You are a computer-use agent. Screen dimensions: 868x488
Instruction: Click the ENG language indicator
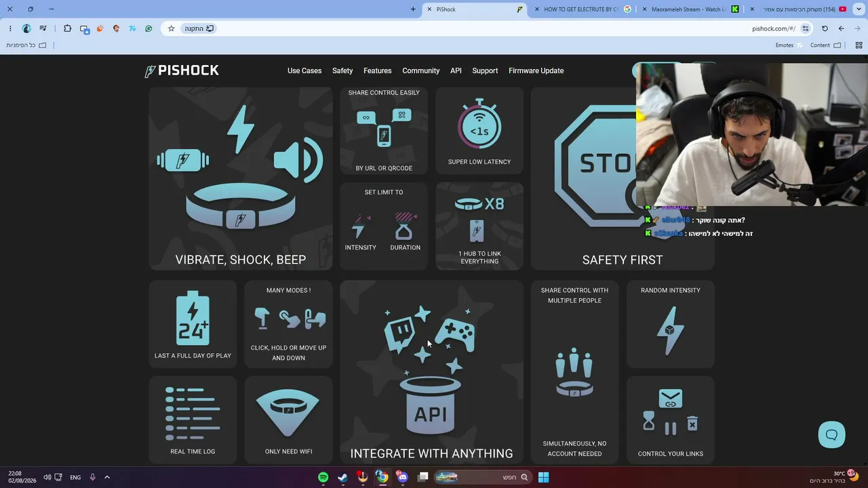click(x=75, y=477)
